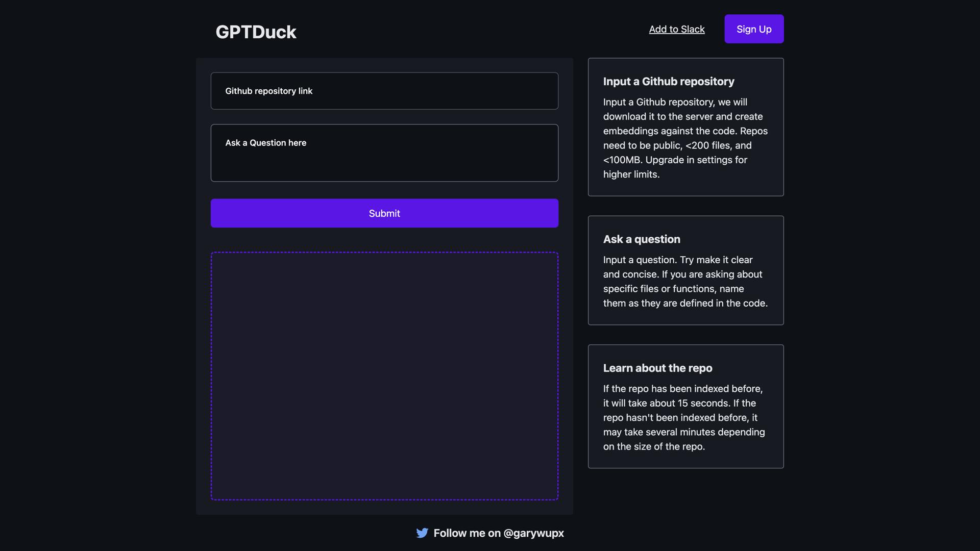Click the Ask a Question here text area
Screen dimensions: 980x551
pos(384,153)
